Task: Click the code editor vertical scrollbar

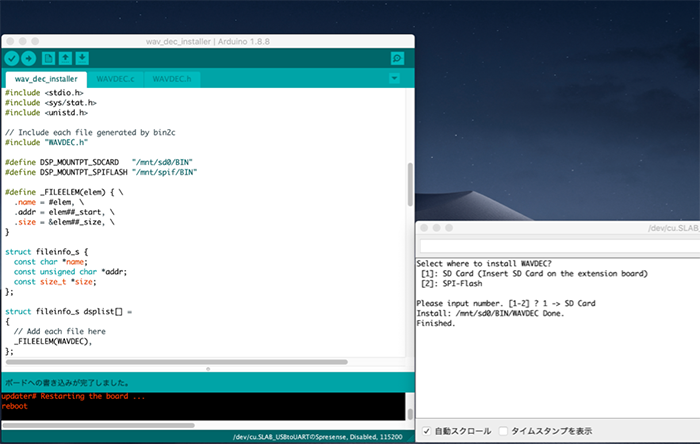Action: (409, 180)
